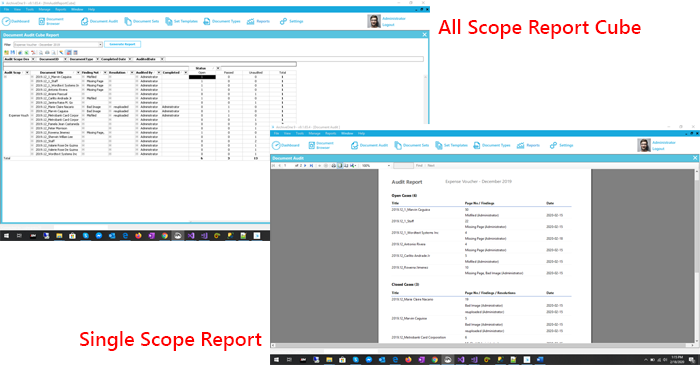Open Audited By column filter dropdown
The width and height of the screenshot is (700, 365).
[158, 72]
